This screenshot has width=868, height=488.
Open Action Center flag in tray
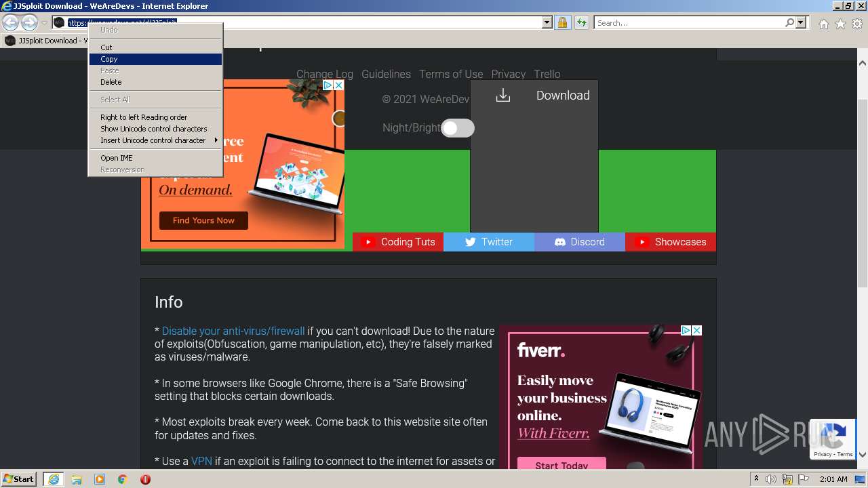pyautogui.click(x=802, y=479)
